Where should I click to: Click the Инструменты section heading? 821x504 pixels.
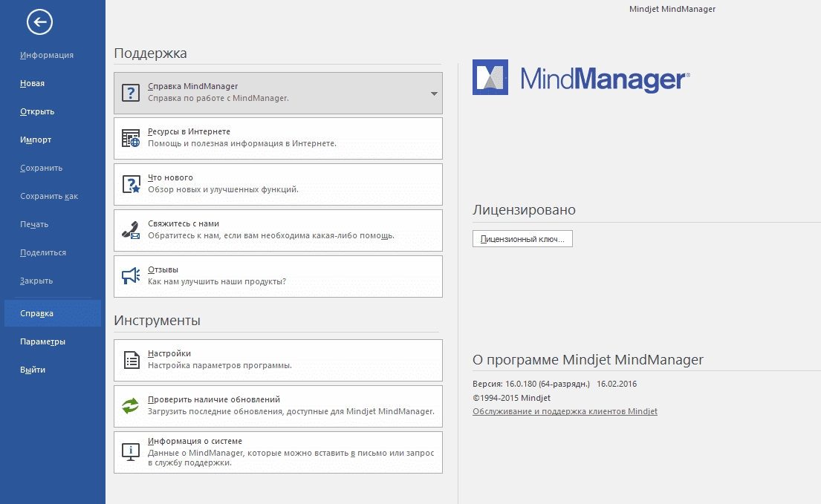point(157,321)
